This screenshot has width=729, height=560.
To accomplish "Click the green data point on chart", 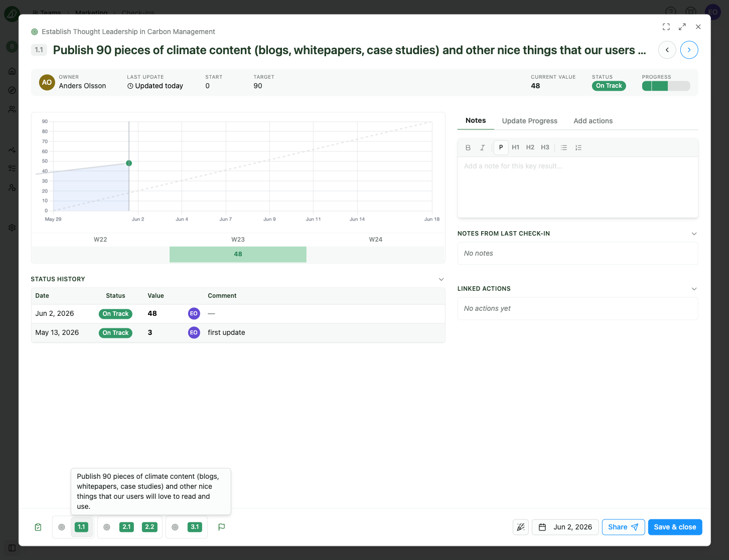I will point(129,163).
